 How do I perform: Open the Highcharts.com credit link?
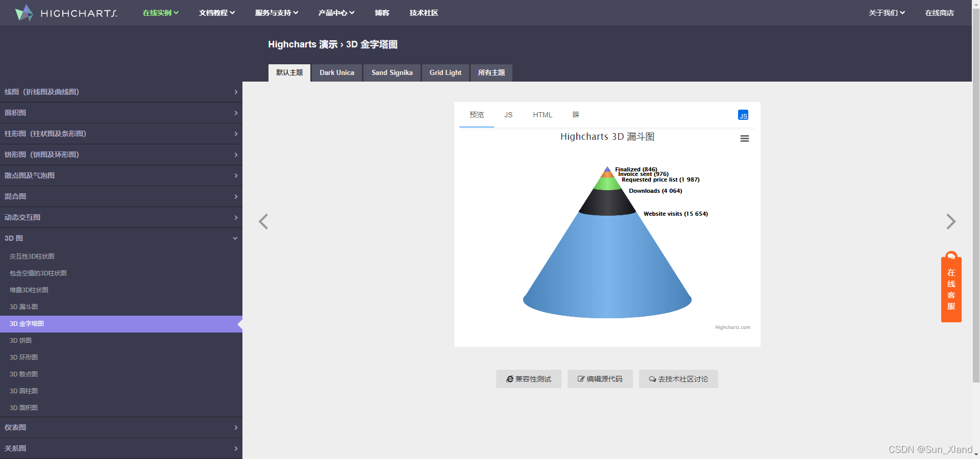click(732, 327)
